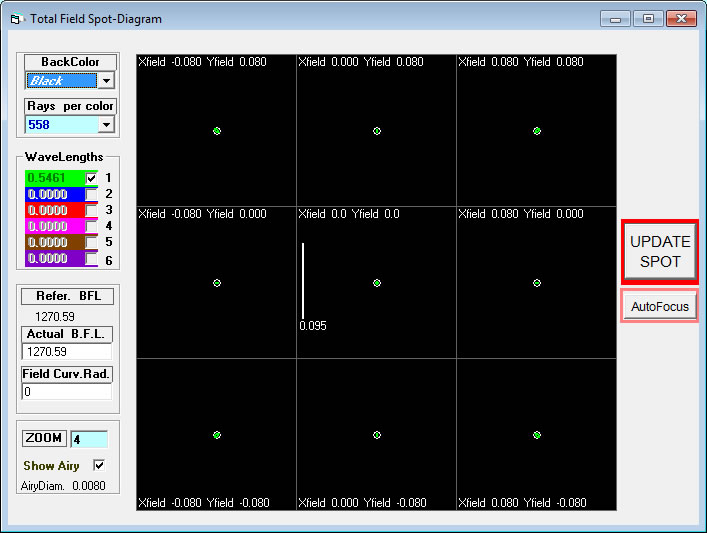Click spot at Xfield -0.080 Yfield 0.080

pyautogui.click(x=217, y=131)
